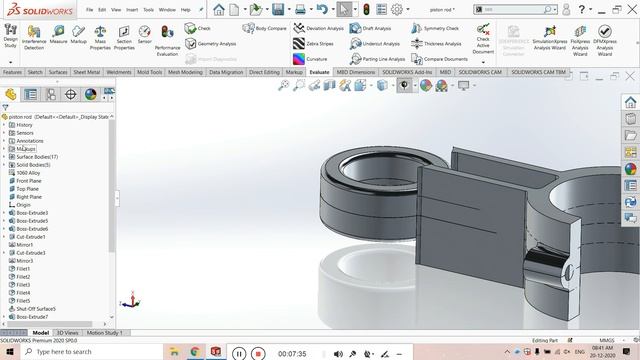Open Parting Line Analysis

pos(378,59)
